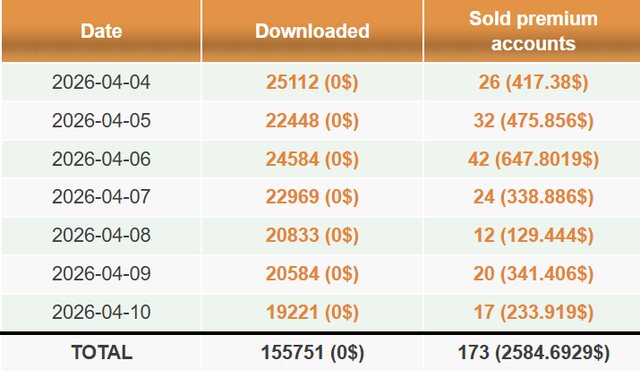Select the 2026-04-09 date cell
Viewport: 640px width, 371px height.
point(101,273)
